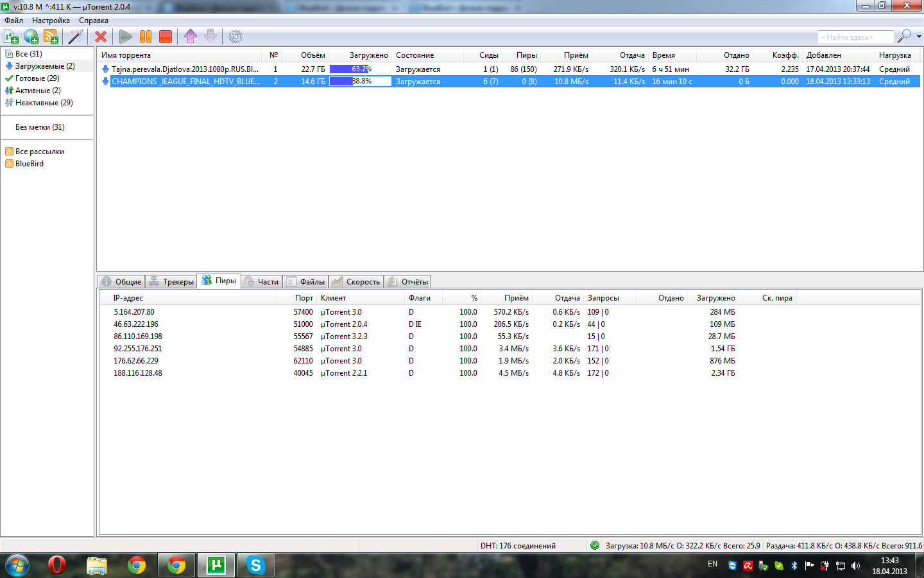Viewport: 924px width, 578px height.
Task: Open the BlueBird RSS feed
Action: coord(30,164)
